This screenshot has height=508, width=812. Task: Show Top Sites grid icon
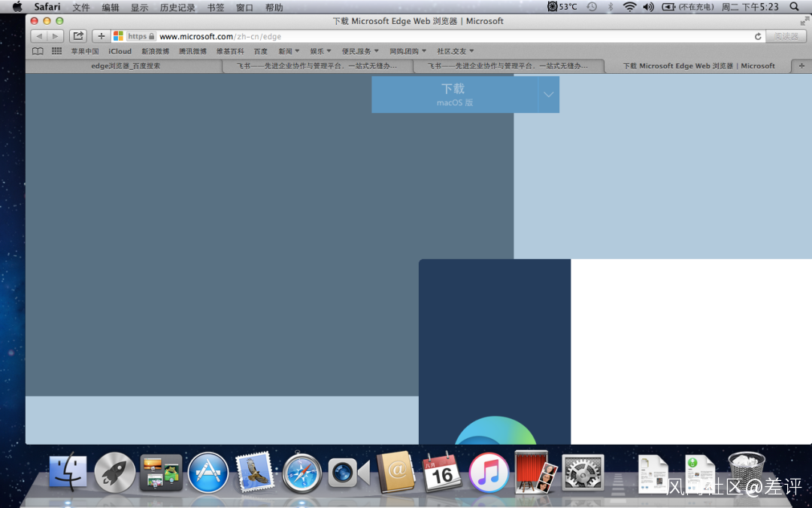[56, 51]
